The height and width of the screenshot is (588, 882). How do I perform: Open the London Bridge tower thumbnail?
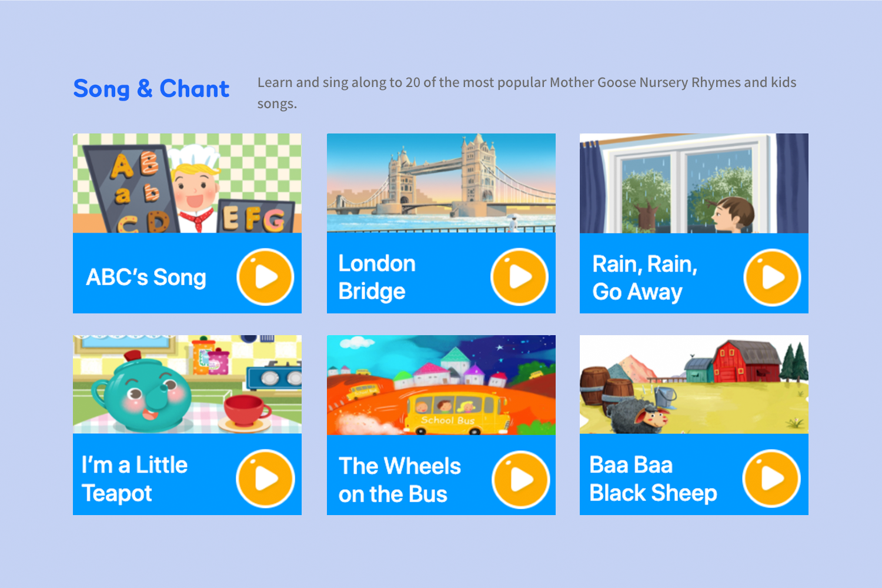click(x=441, y=183)
